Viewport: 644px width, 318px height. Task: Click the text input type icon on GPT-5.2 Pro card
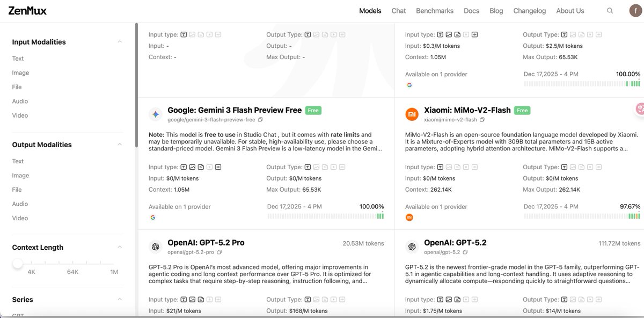click(184, 300)
